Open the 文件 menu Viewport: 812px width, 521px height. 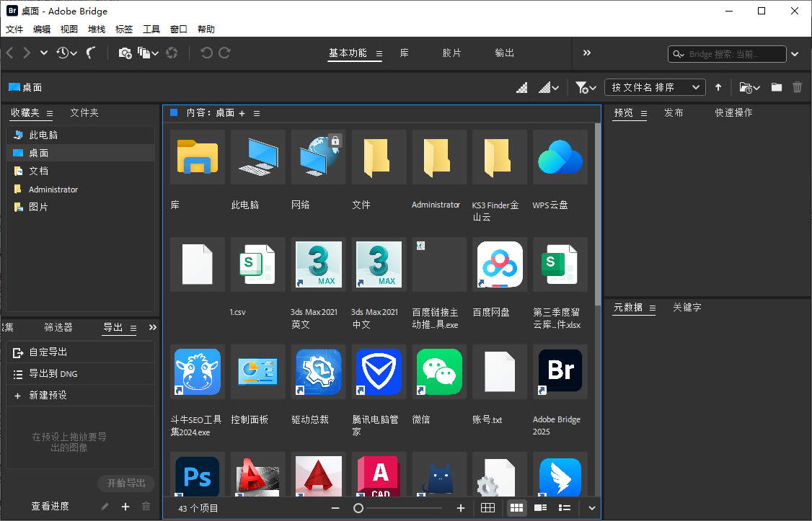[x=14, y=29]
